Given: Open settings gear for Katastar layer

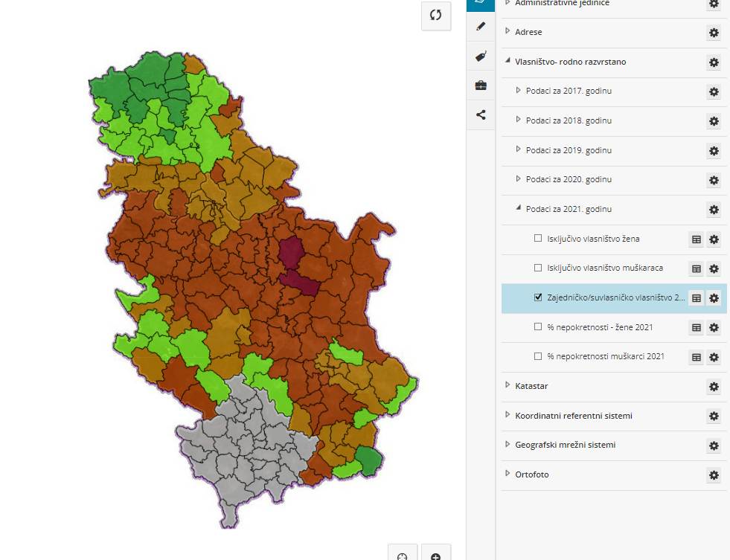Looking at the screenshot, I should click(x=714, y=387).
